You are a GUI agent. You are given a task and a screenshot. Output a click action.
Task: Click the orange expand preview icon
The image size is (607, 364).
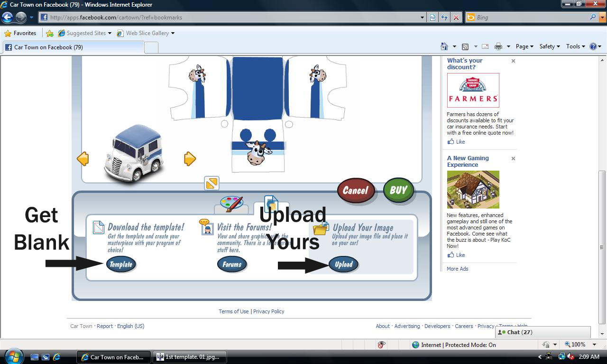pyautogui.click(x=212, y=183)
